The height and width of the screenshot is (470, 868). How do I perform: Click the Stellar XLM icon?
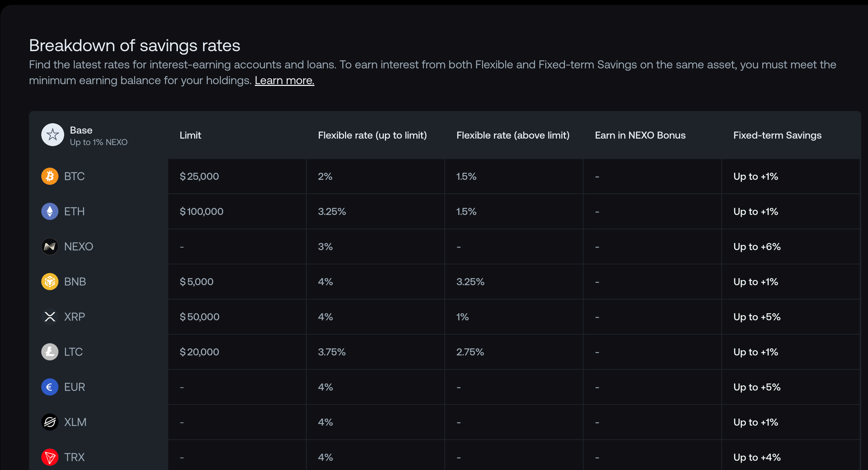[x=50, y=422]
